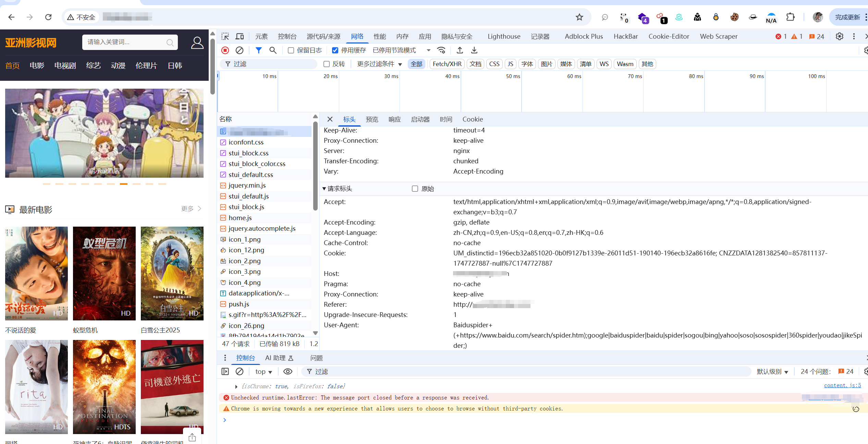Uncheck the 停用缓存 checkbox

click(335, 50)
